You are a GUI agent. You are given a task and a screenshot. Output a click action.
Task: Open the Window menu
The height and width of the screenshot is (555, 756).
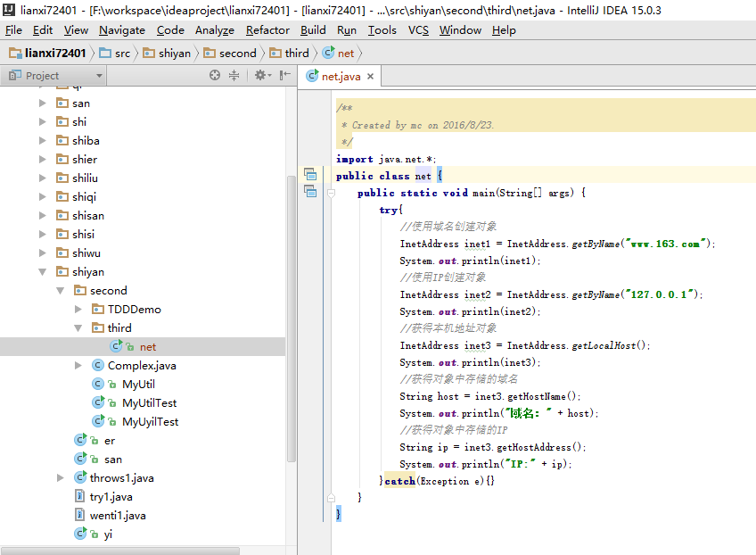point(460,30)
